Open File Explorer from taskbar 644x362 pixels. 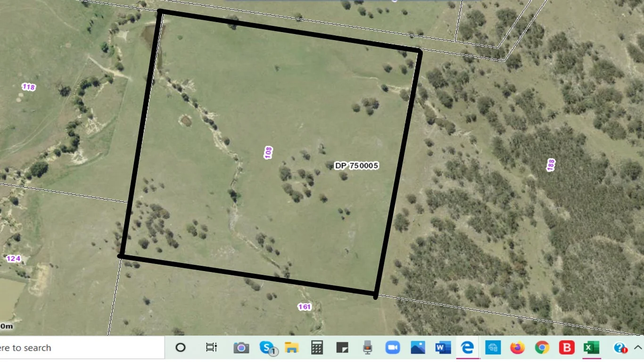[292, 348]
